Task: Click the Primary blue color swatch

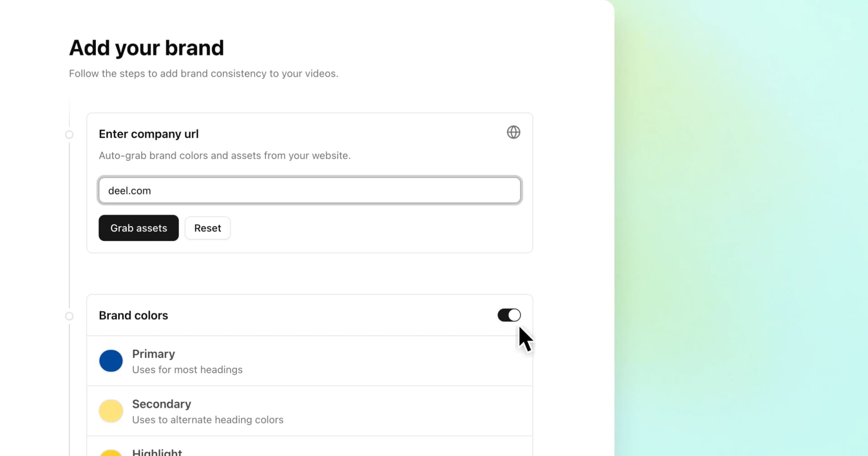Action: [110, 361]
